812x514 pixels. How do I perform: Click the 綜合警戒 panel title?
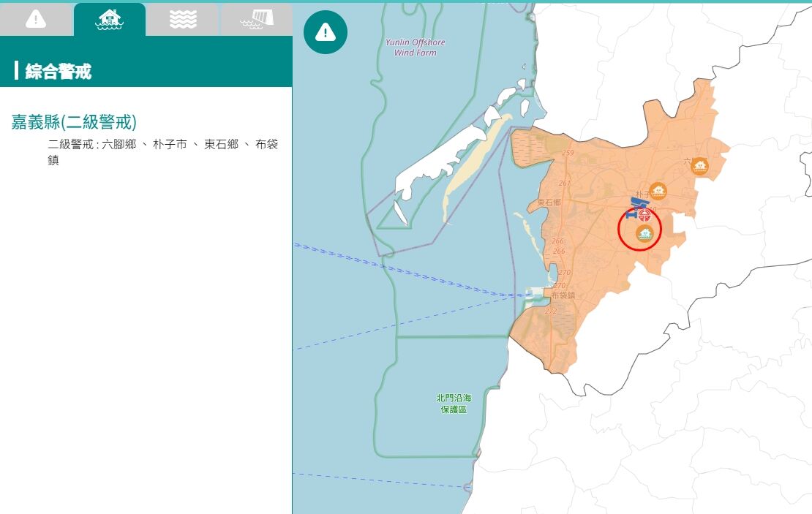point(58,72)
